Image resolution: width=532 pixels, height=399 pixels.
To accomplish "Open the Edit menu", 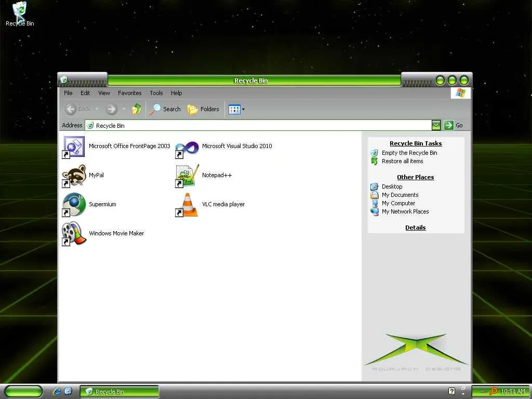I will tap(85, 93).
